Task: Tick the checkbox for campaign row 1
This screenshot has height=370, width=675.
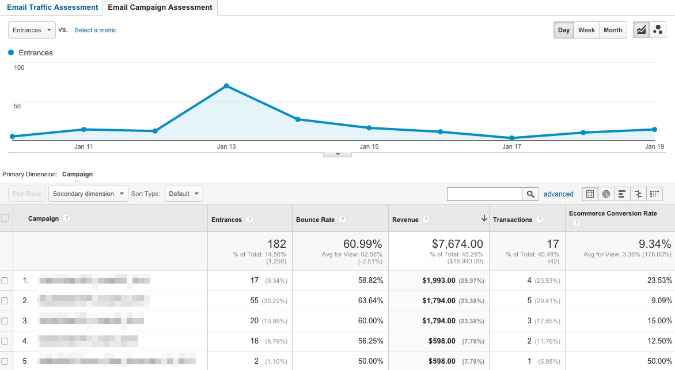Action: [5, 280]
